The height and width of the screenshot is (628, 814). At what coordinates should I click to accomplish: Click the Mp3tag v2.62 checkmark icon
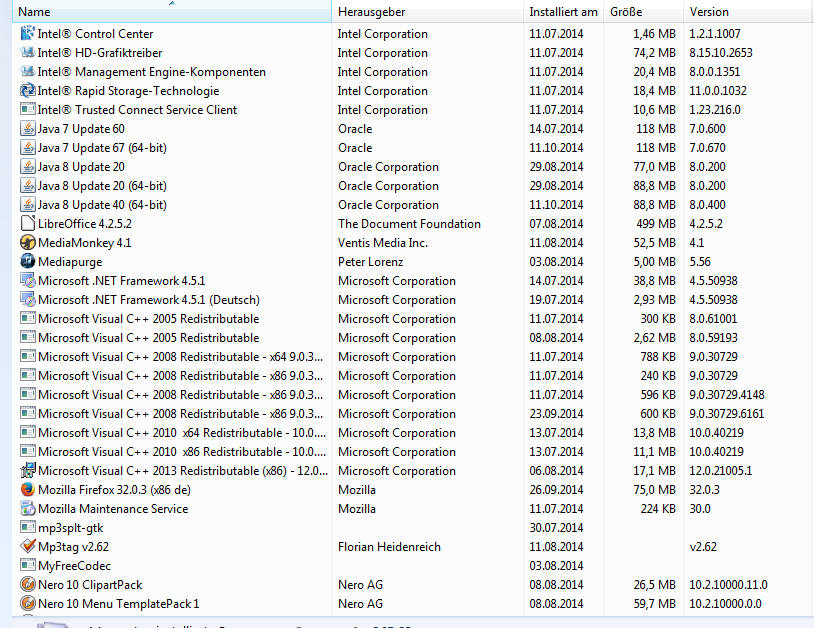[x=28, y=547]
